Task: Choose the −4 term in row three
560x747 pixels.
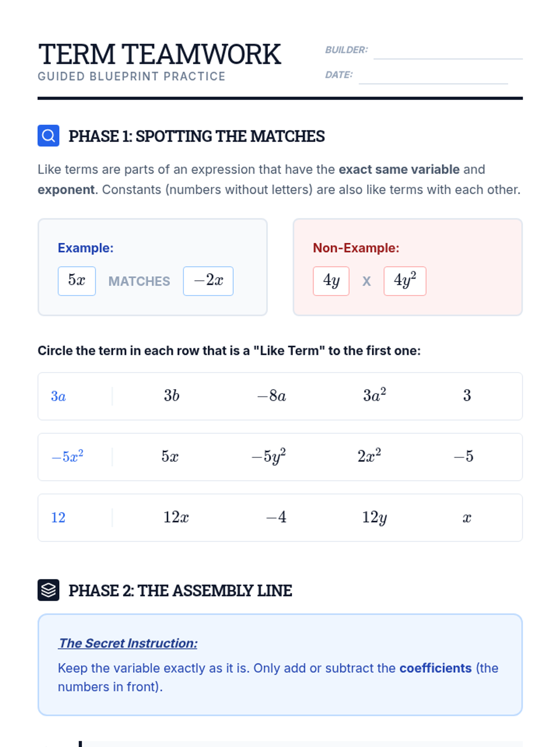Action: (276, 517)
